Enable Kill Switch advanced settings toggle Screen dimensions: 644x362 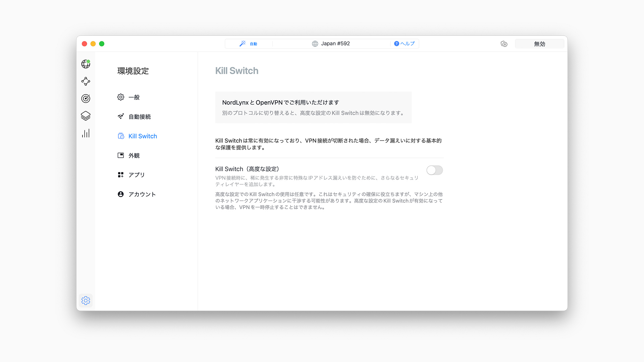[434, 170]
